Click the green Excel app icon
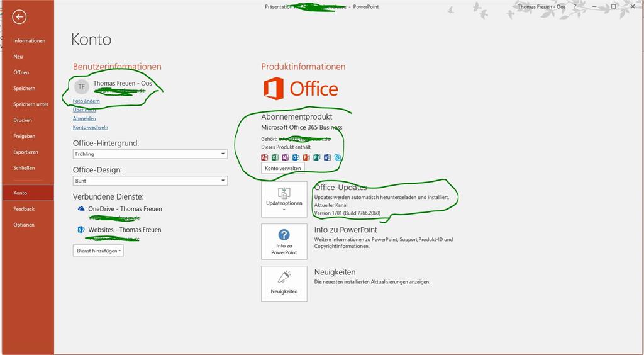Image resolution: width=644 pixels, height=355 pixels. pyautogui.click(x=275, y=157)
